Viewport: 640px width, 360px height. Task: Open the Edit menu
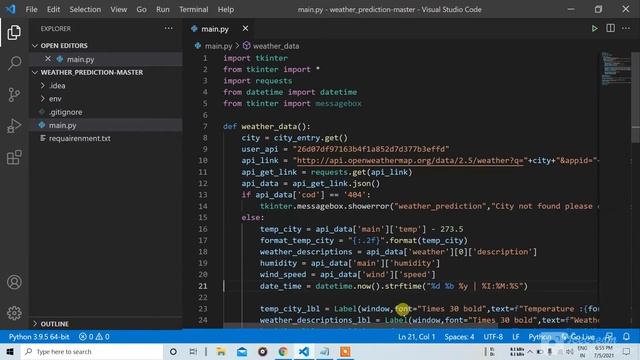(x=53, y=9)
